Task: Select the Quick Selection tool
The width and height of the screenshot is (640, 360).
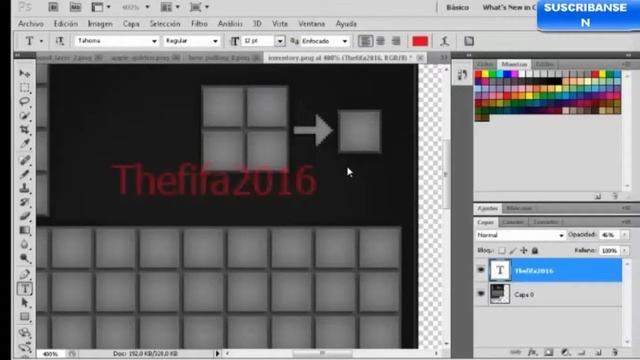Action: pyautogui.click(x=25, y=116)
